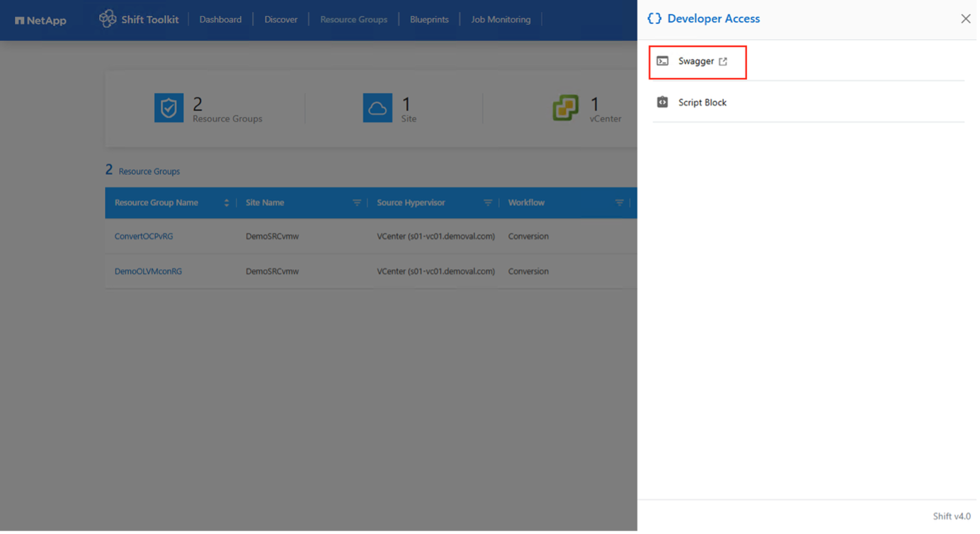Click the Site cloud icon

click(377, 108)
